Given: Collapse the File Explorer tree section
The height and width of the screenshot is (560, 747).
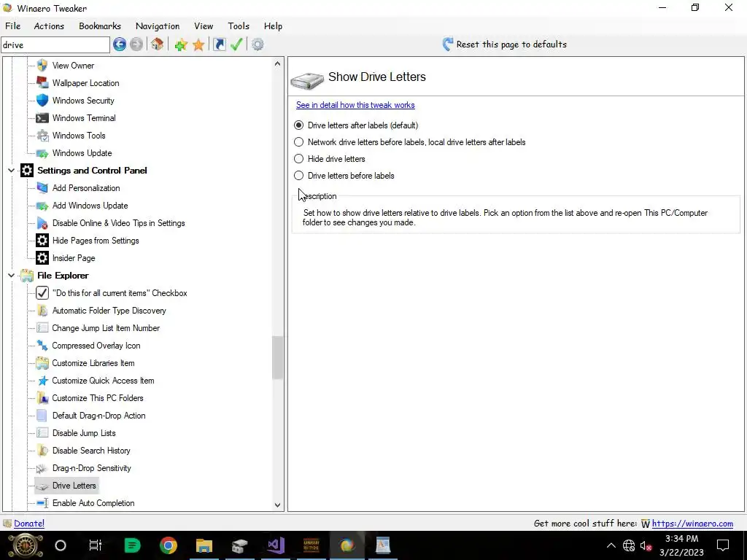Looking at the screenshot, I should (x=11, y=275).
